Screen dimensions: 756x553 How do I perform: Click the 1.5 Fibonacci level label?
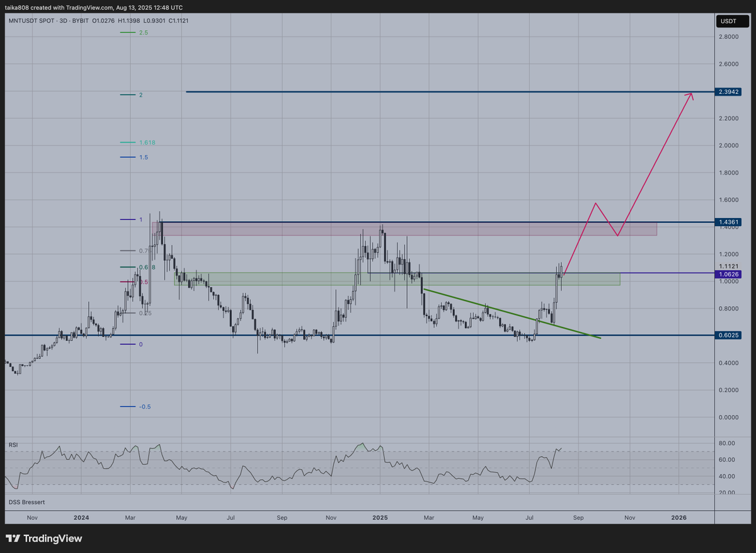pos(143,157)
